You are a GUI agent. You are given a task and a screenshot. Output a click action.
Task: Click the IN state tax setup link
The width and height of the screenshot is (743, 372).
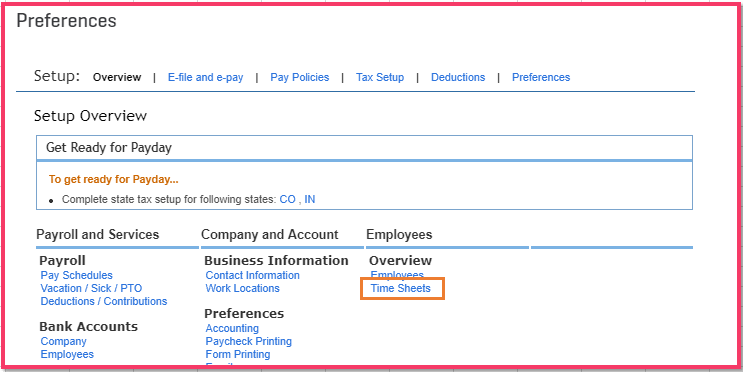(309, 199)
